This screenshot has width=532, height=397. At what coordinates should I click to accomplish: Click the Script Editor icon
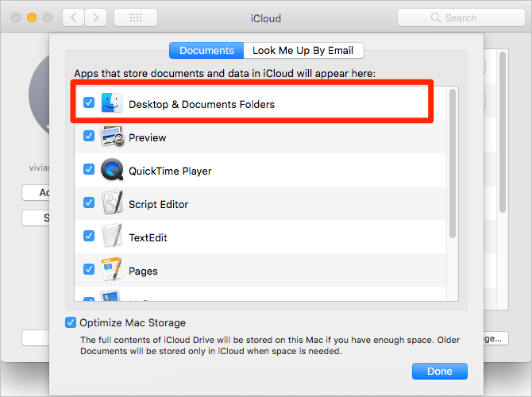pyautogui.click(x=112, y=204)
